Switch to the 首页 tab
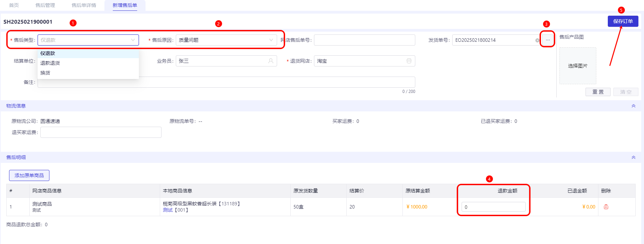 pyautogui.click(x=14, y=5)
